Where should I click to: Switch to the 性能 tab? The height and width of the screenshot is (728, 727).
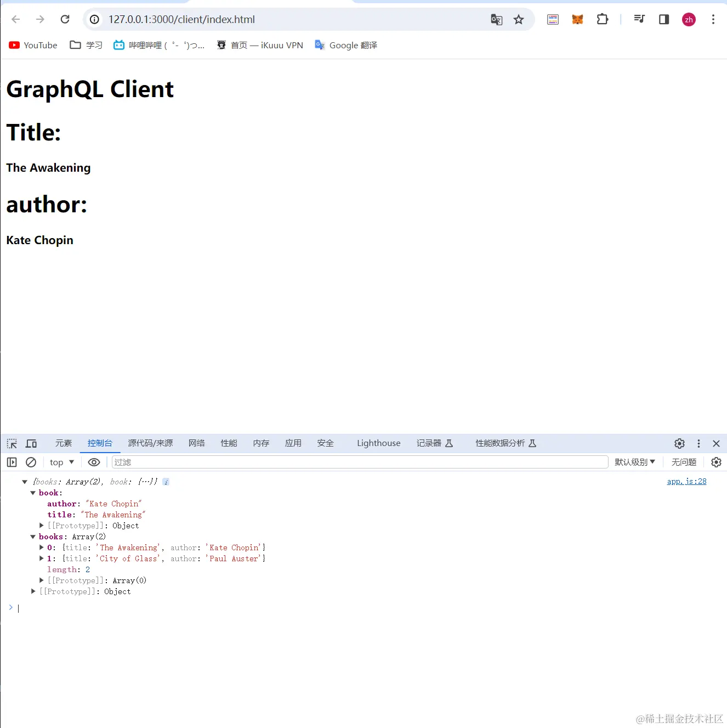click(229, 443)
